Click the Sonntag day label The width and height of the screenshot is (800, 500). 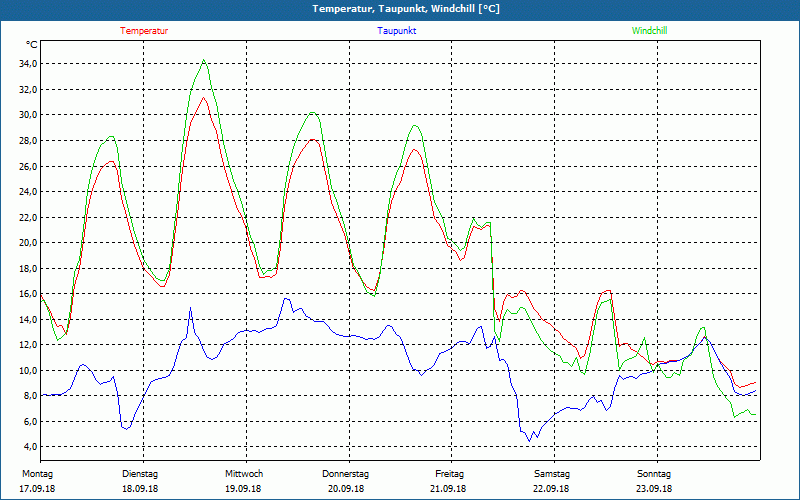point(654,474)
